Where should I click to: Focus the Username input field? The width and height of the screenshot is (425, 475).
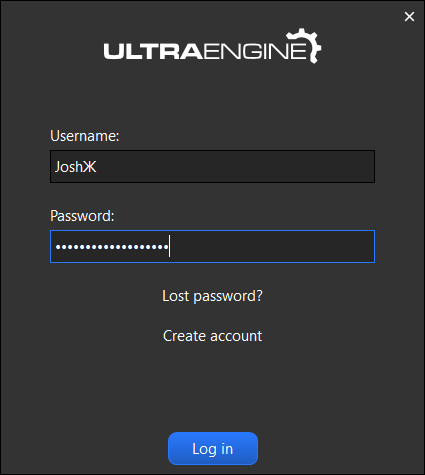212,166
